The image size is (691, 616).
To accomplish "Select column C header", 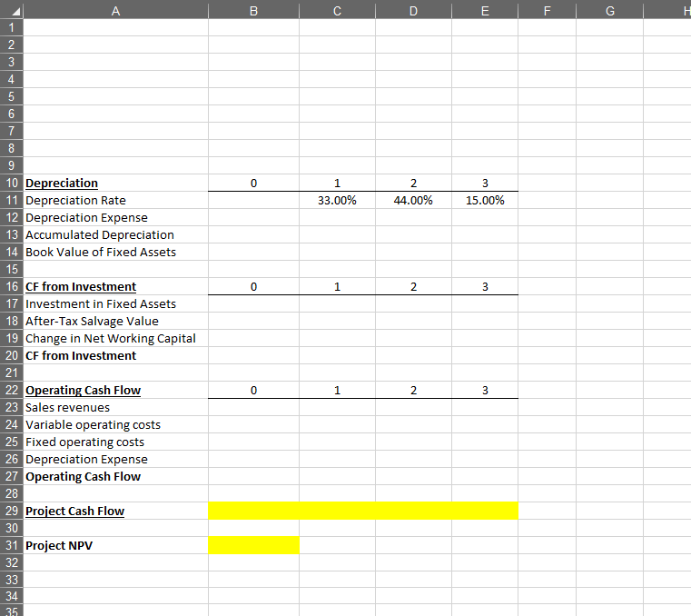I will pyautogui.click(x=337, y=11).
